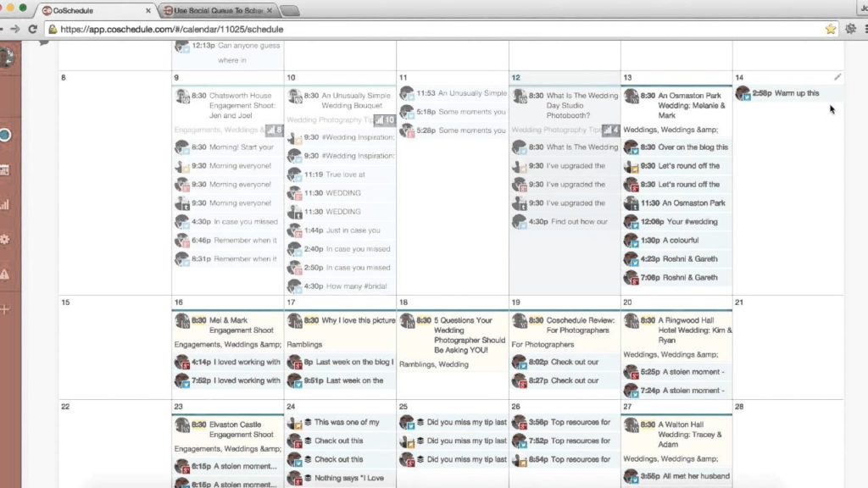Bookmark page with the star icon
The height and width of the screenshot is (488, 868).
tap(831, 30)
